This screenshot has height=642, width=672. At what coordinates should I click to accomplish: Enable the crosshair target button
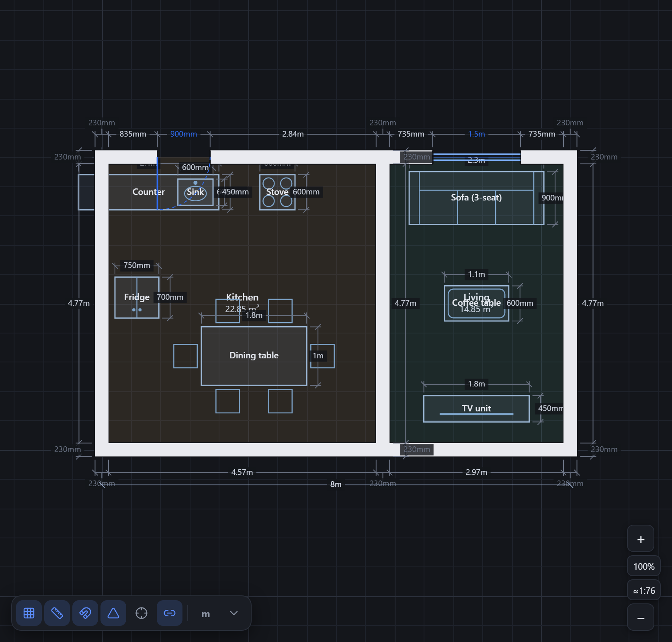pos(141,613)
